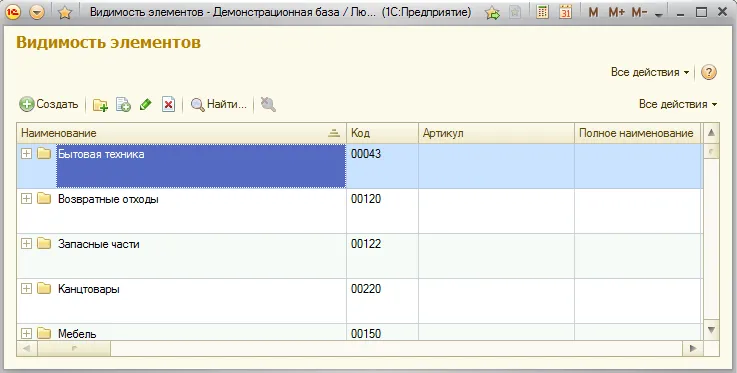
Task: Click the horizontal scrollbar thumb
Action: pyautogui.click(x=74, y=348)
